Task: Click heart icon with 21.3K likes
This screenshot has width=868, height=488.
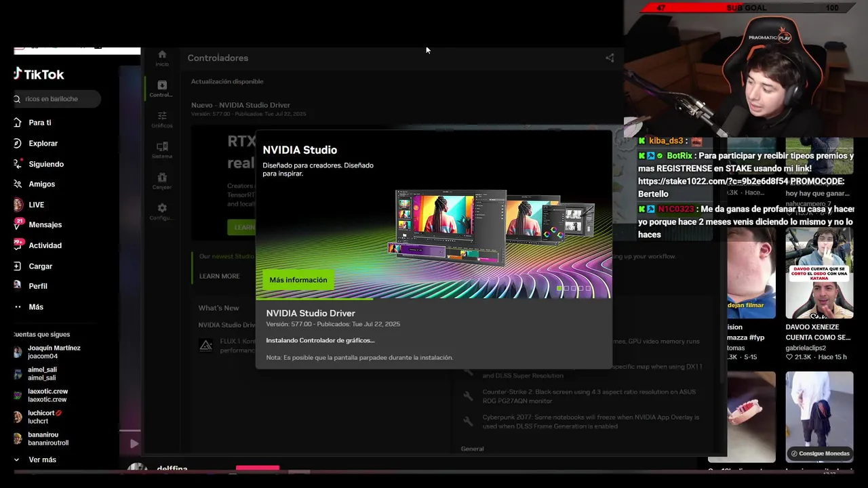Action: pos(789,357)
